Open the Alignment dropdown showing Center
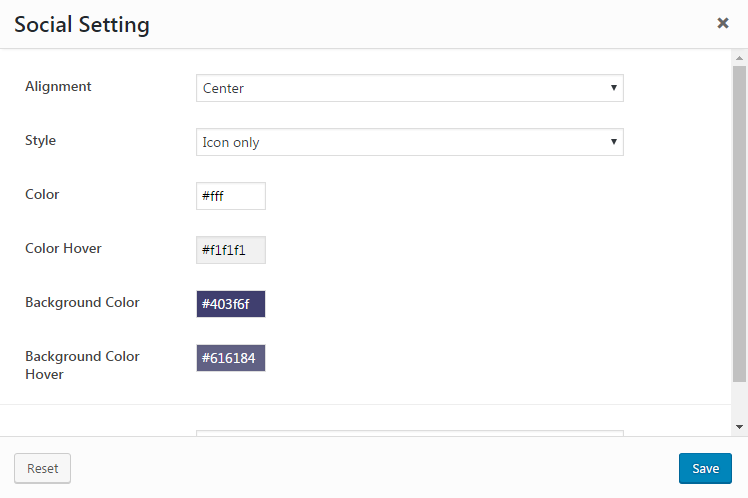This screenshot has width=748, height=498. coord(409,88)
